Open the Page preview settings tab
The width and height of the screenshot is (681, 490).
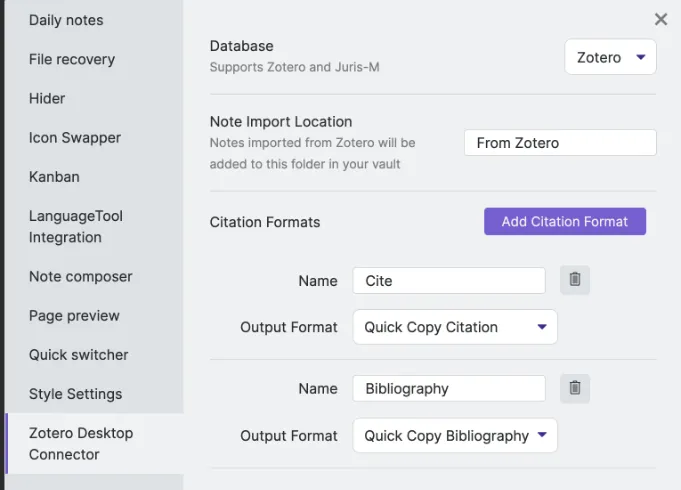click(x=74, y=315)
